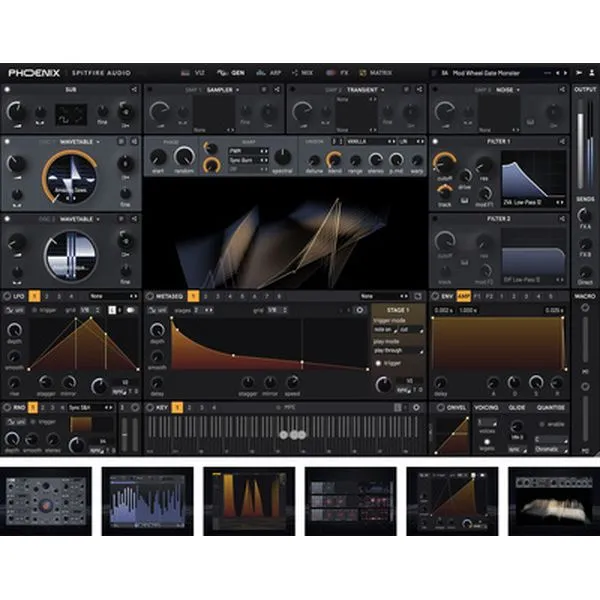Image resolution: width=600 pixels, height=600 pixels.
Task: Open the PWM warp mode selector
Action: tap(248, 151)
